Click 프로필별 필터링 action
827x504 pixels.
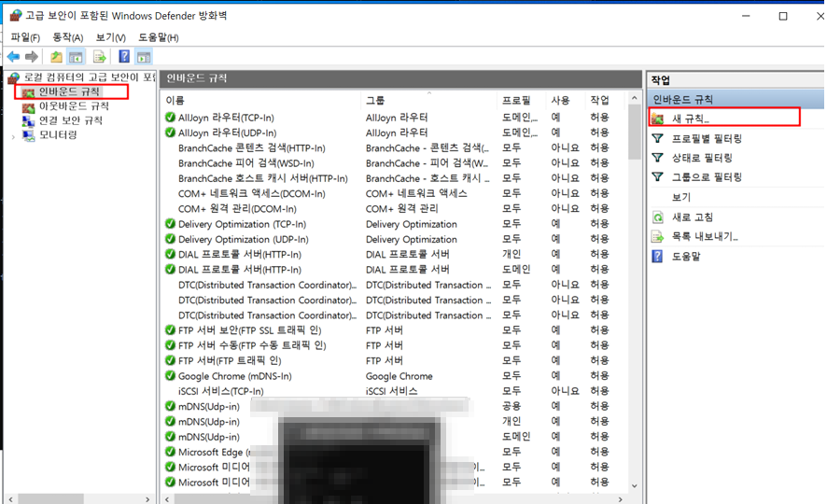click(x=707, y=139)
